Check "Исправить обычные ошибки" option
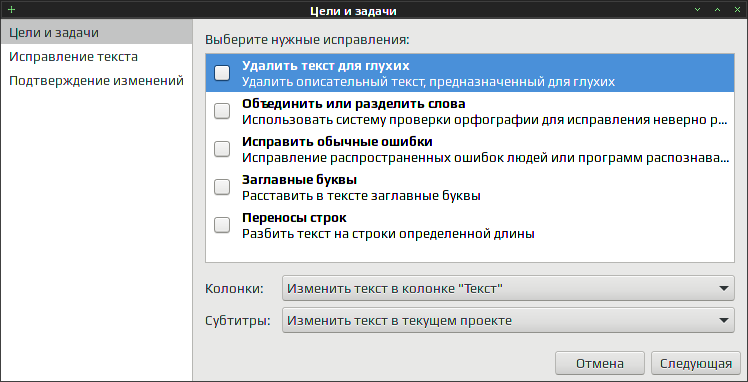The image size is (748, 382). (222, 149)
